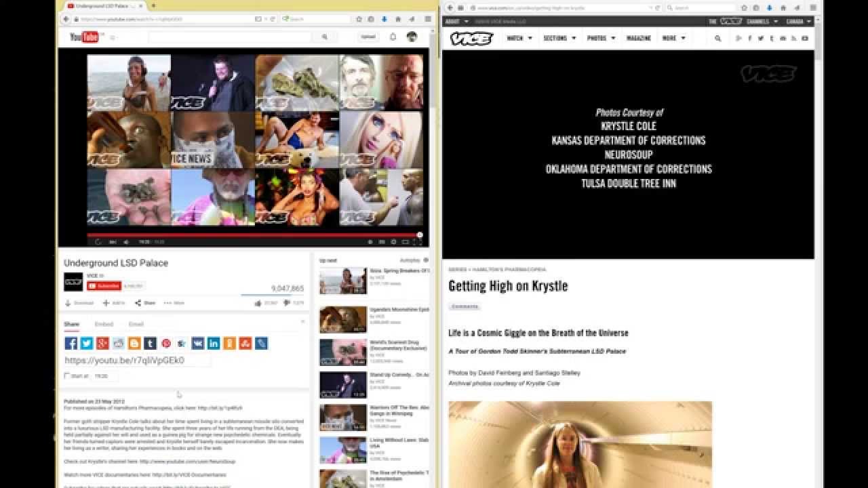Skip to next video in player
Screen dimensions: 868x488
coord(113,242)
